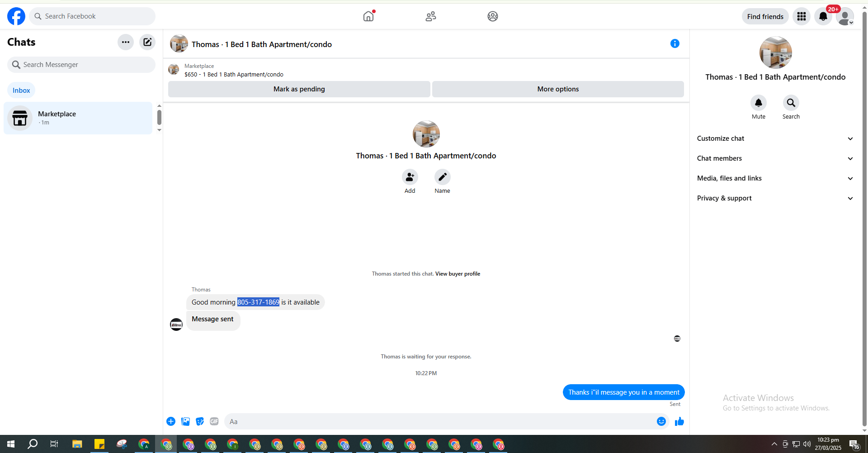Click the listing photo in conversation header
Screen dimensions: 868x453
coord(179,43)
